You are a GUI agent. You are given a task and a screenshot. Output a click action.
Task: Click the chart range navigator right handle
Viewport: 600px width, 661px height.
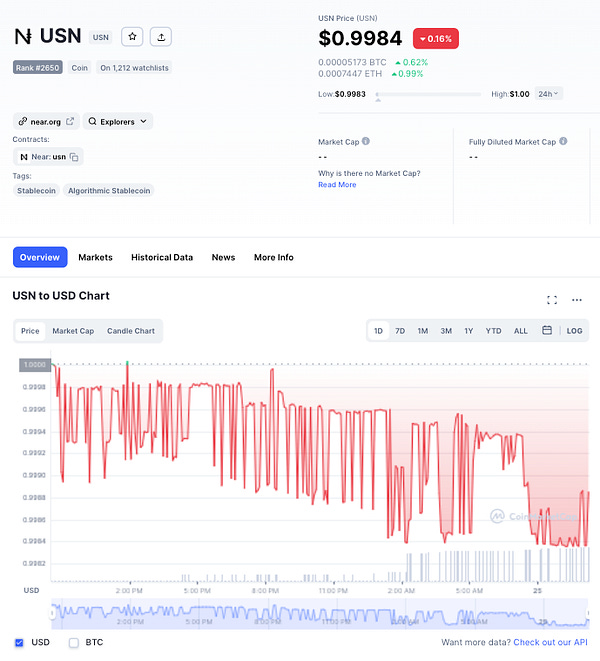(x=588, y=613)
